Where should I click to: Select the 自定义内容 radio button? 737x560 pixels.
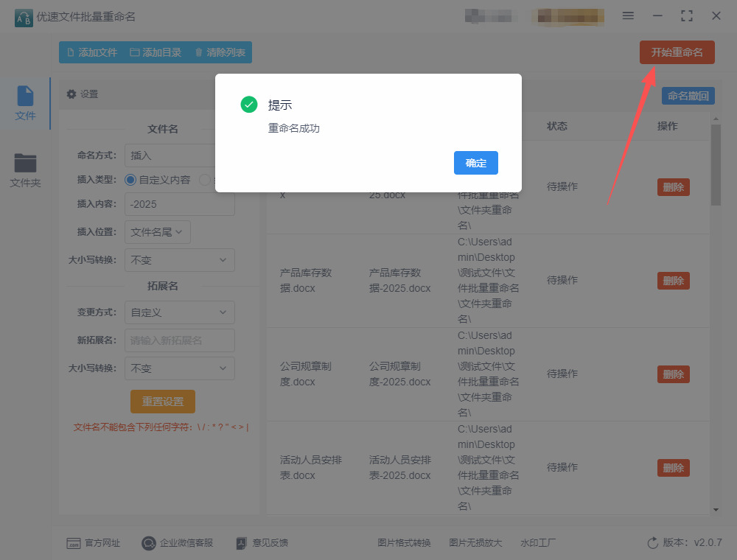[130, 180]
